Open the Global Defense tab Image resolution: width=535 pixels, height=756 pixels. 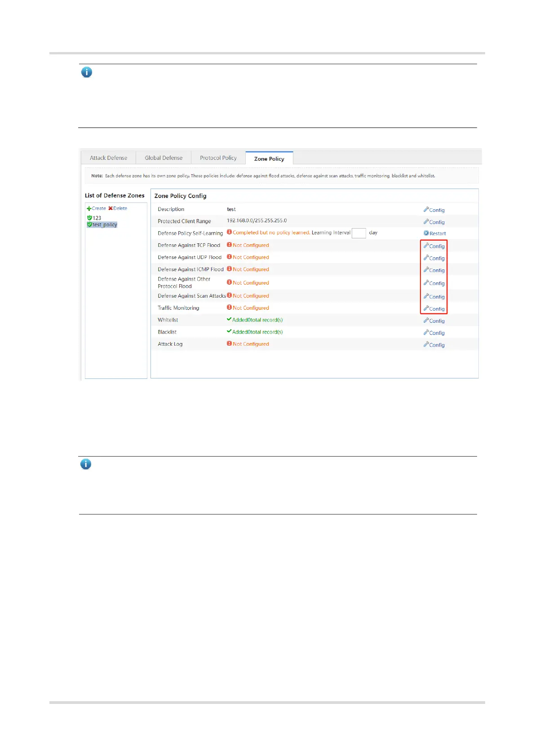[x=164, y=158]
